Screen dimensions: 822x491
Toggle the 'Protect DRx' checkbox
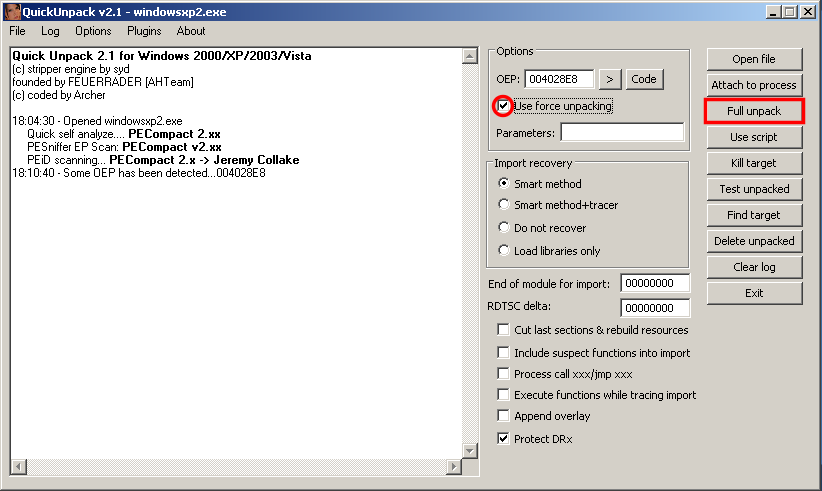[x=504, y=438]
